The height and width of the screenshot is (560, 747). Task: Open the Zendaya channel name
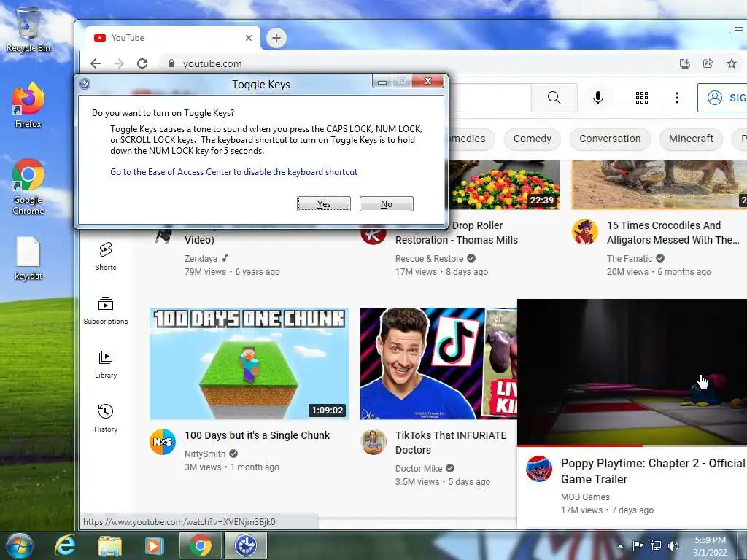point(201,259)
